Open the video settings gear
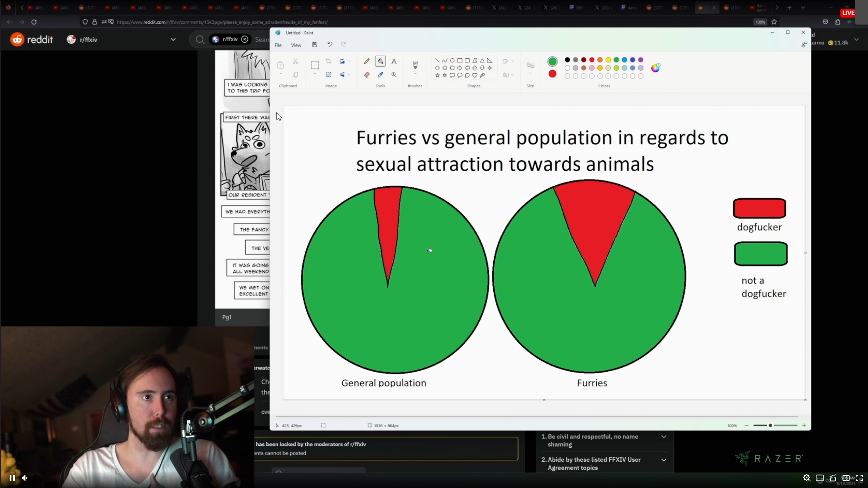The height and width of the screenshot is (488, 868). 807,478
